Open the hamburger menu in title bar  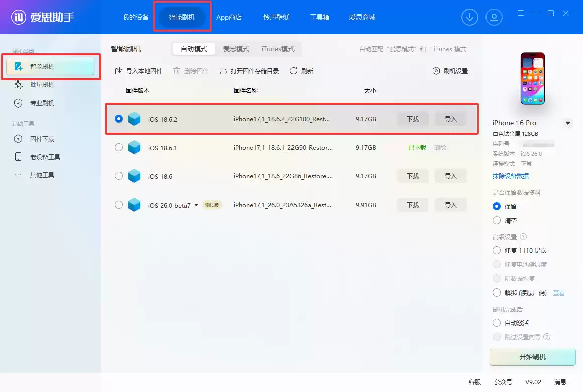click(x=521, y=13)
